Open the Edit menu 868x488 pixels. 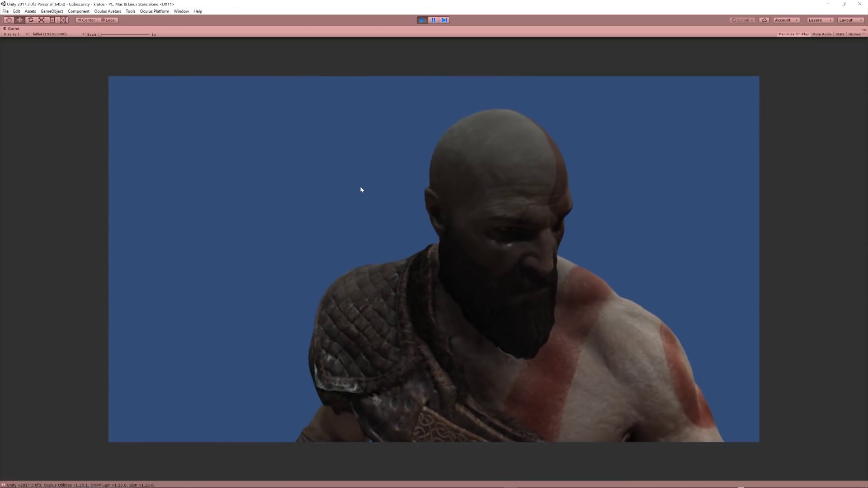[16, 11]
